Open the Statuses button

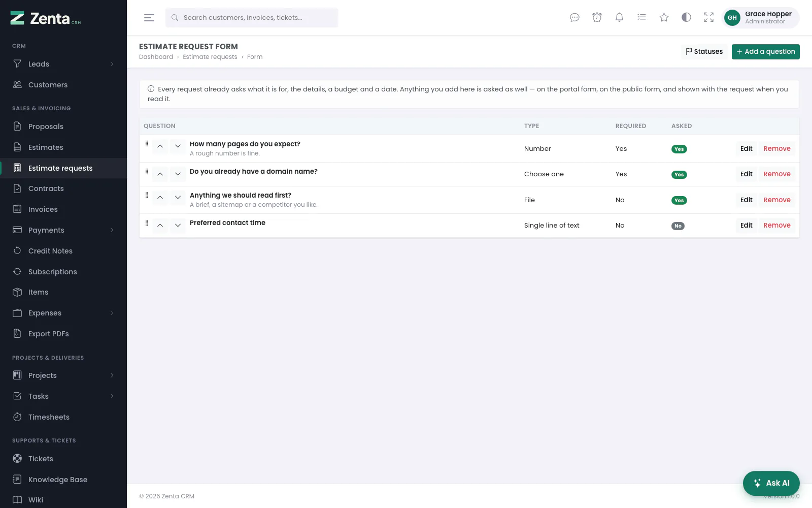click(x=704, y=52)
